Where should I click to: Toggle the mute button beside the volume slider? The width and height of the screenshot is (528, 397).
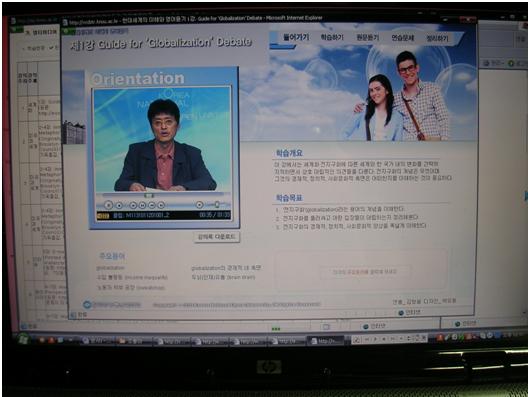199,205
